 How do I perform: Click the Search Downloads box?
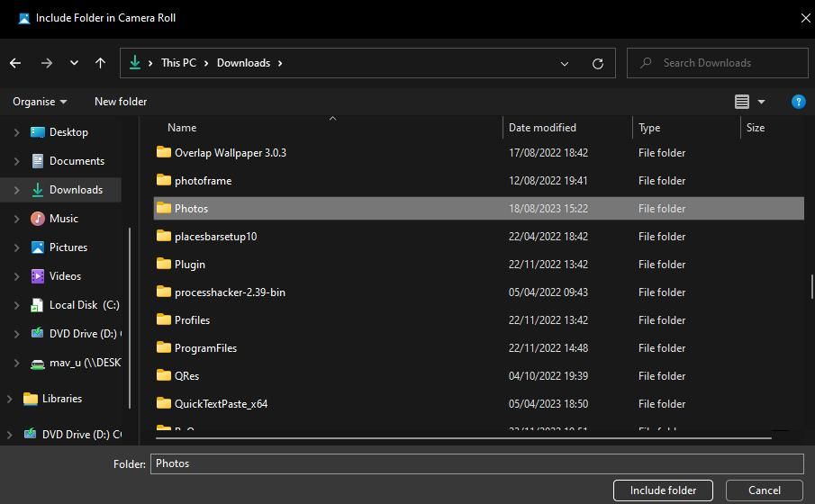point(717,63)
